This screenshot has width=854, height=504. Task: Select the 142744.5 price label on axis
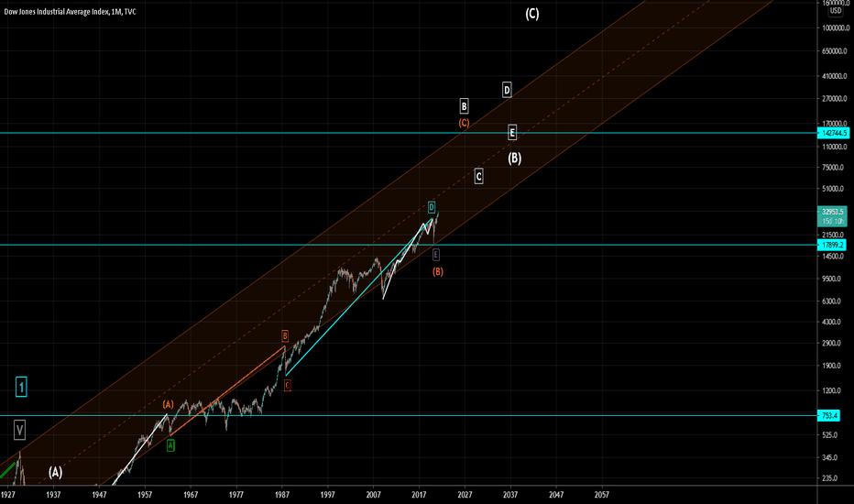click(x=833, y=133)
